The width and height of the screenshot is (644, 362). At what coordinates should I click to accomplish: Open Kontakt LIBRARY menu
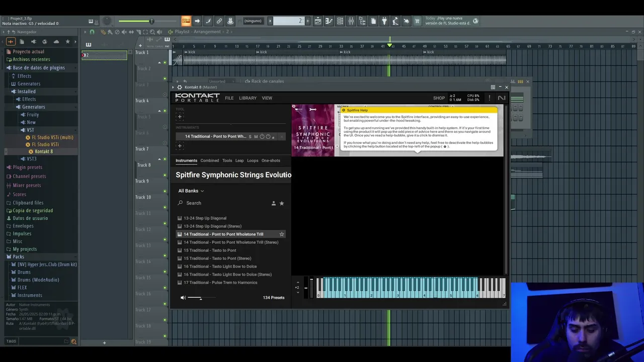click(248, 98)
